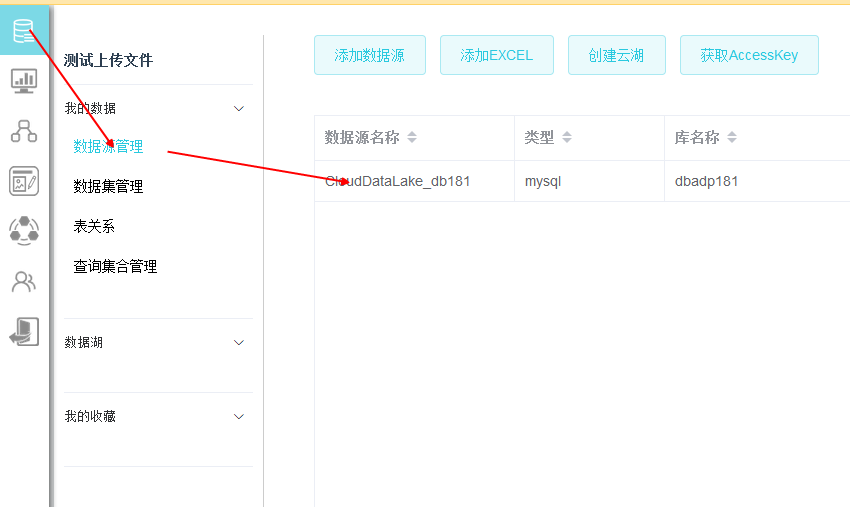Click the exit door sidebar icon
Viewport: 850px width, 507px height.
pyautogui.click(x=23, y=332)
